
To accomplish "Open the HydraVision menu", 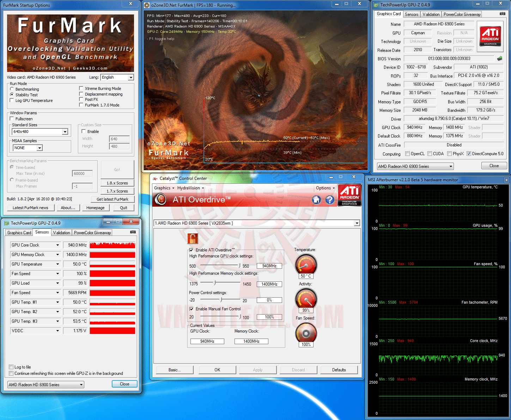I will 190,188.
